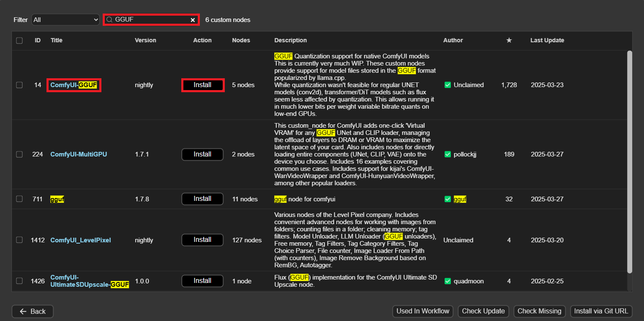Viewport: 644px width, 321px height.
Task: Click green check beside Unclaimed for ComfyUI-GGUF
Action: (448, 85)
